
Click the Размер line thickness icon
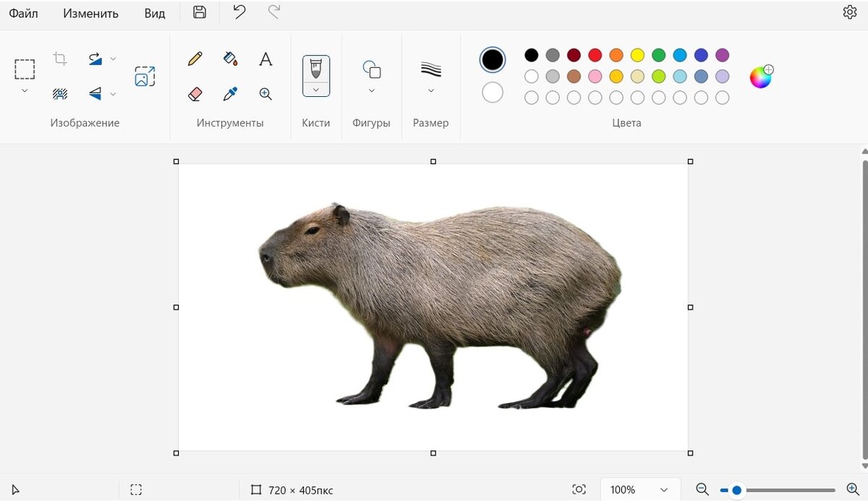click(431, 69)
